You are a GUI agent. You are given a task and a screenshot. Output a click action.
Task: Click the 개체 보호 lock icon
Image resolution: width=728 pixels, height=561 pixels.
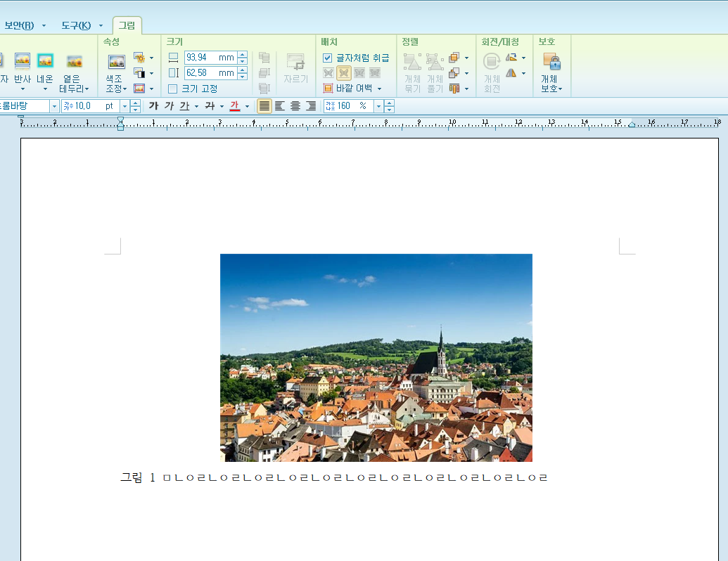(x=551, y=62)
